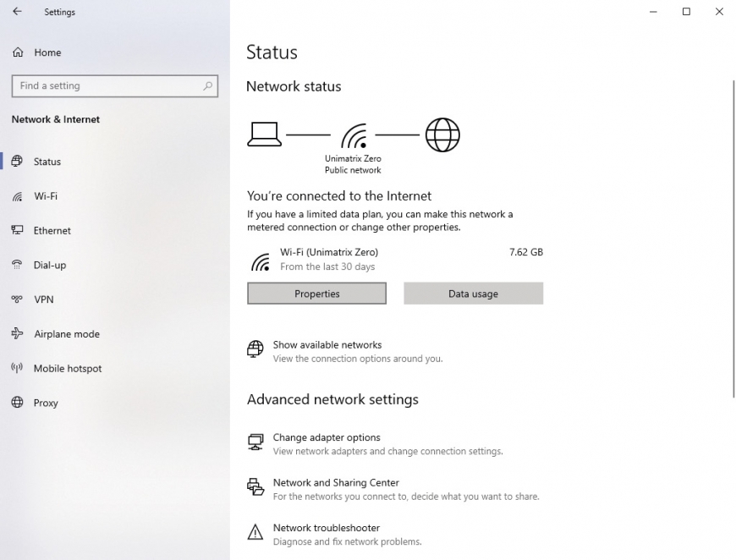Viewport: 736px width, 560px height.
Task: Focus the Find a setting search box
Action: click(114, 86)
